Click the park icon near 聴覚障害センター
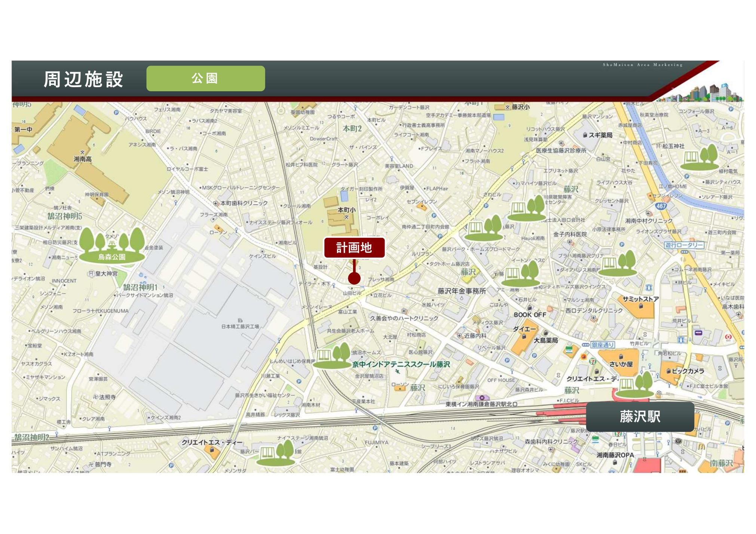The width and height of the screenshot is (756, 534). click(x=527, y=208)
